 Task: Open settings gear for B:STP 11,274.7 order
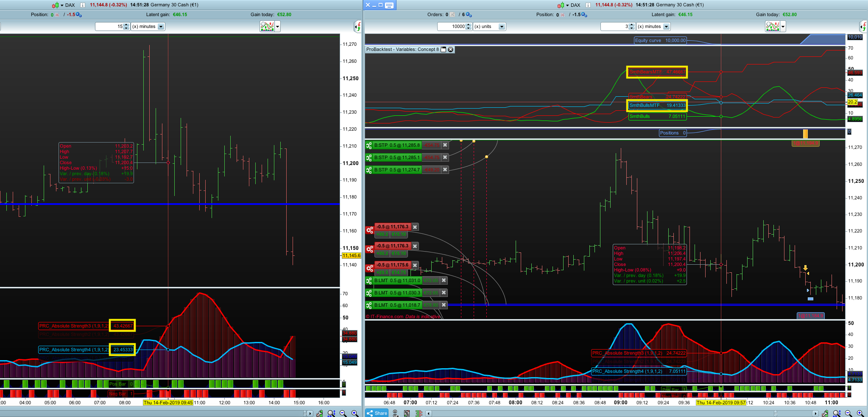369,170
